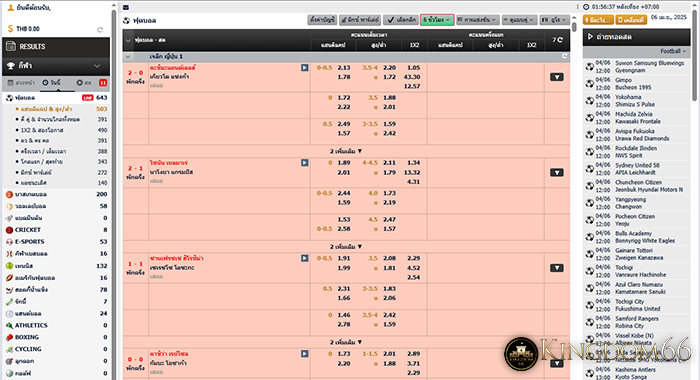This screenshot has height=380, width=700.
Task: Open the mail envelope icon
Action: coord(126,7)
